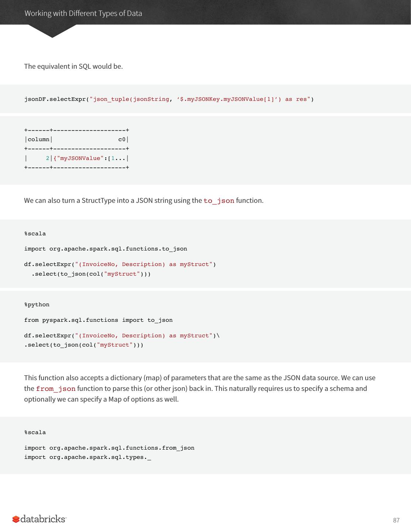Click the Databricks logo in the footer
Image resolution: width=411 pixels, height=532 pixels.
point(39,519)
